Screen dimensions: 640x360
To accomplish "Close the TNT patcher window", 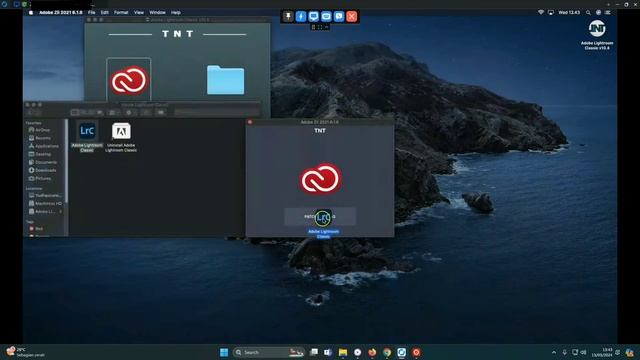I will [250, 122].
